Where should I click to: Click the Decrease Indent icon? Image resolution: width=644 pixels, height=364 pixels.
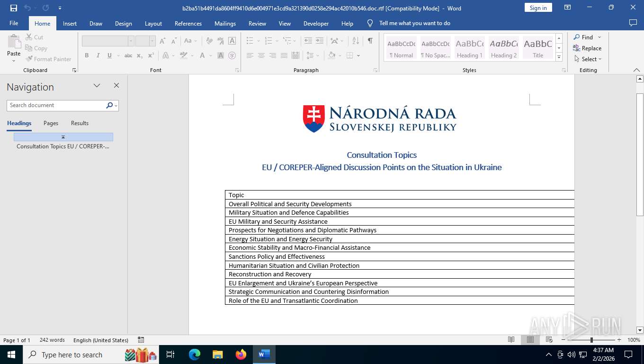tap(308, 41)
